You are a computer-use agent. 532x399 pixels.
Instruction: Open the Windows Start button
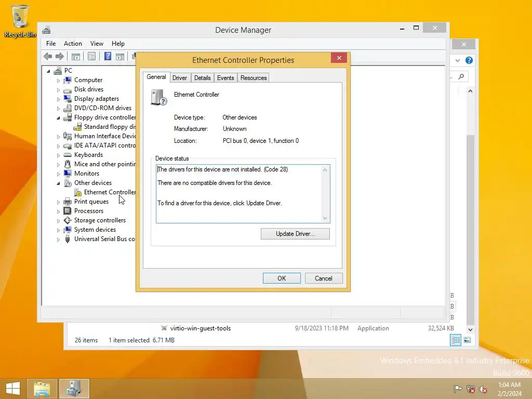pyautogui.click(x=13, y=389)
